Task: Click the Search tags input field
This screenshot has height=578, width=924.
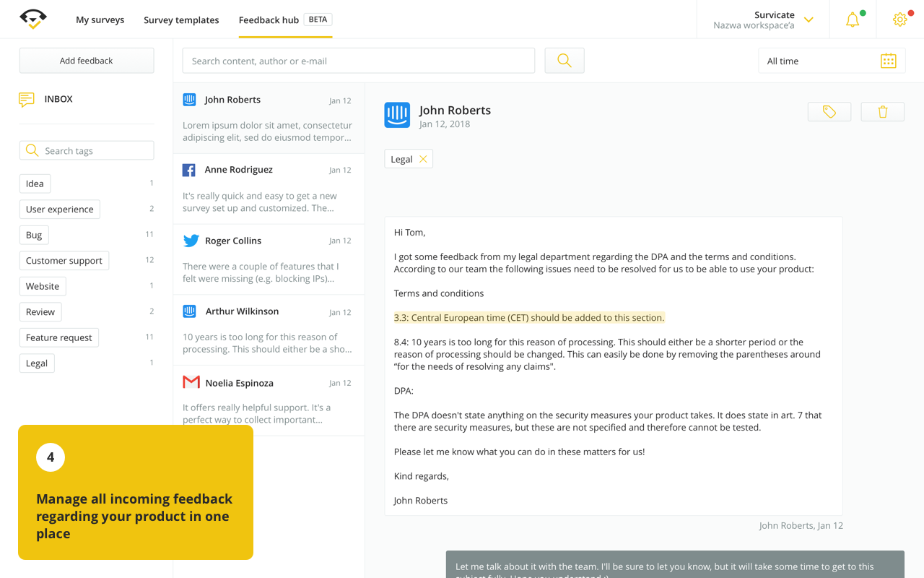Action: pos(87,150)
